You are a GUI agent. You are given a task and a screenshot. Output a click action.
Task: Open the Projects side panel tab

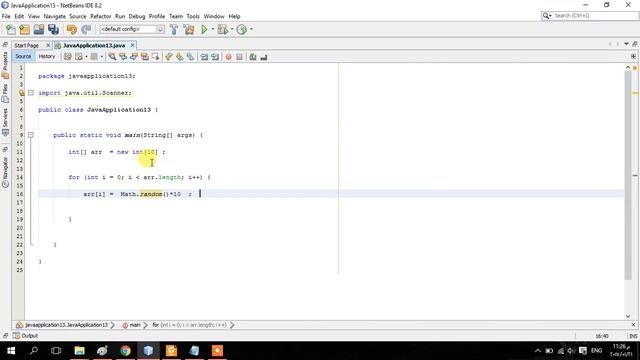click(5, 65)
